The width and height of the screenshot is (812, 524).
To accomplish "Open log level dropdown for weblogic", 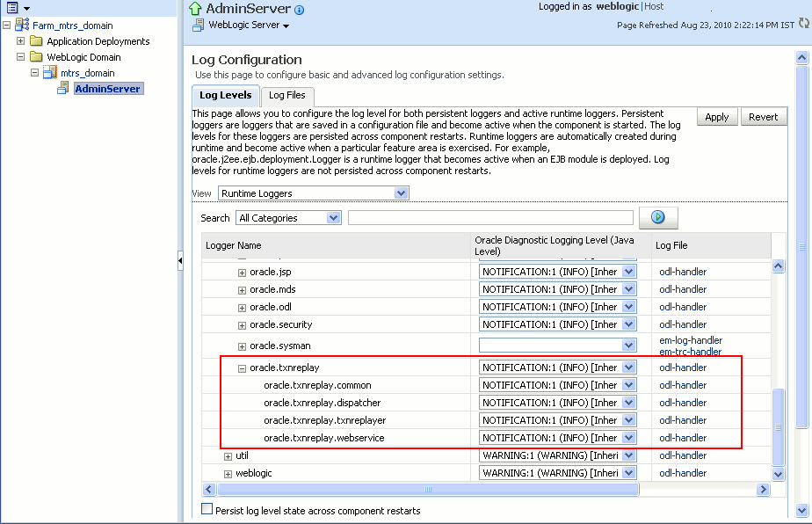I will click(x=558, y=473).
